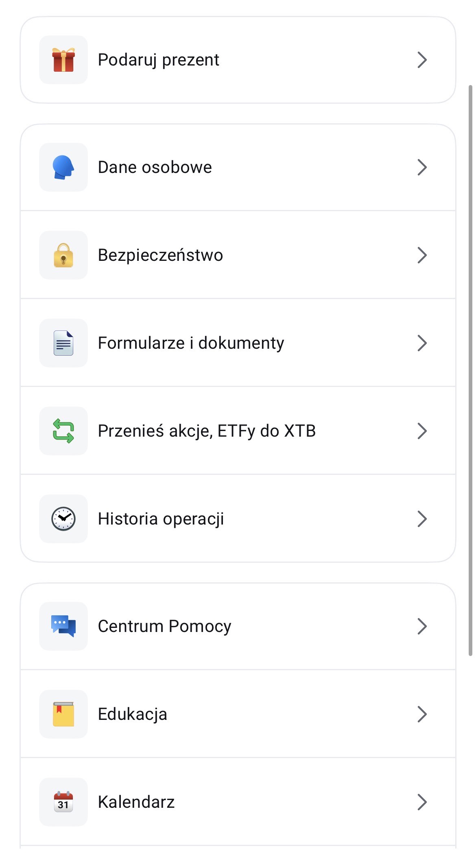476x868 pixels.
Task: Tap the chevron next to Edukacja
Action: pyautogui.click(x=422, y=714)
